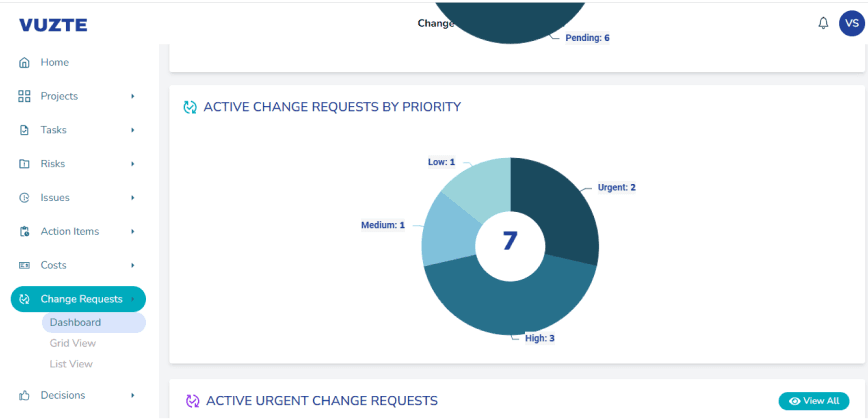The image size is (868, 419).
Task: Click the Issues icon in sidebar
Action: 25,198
